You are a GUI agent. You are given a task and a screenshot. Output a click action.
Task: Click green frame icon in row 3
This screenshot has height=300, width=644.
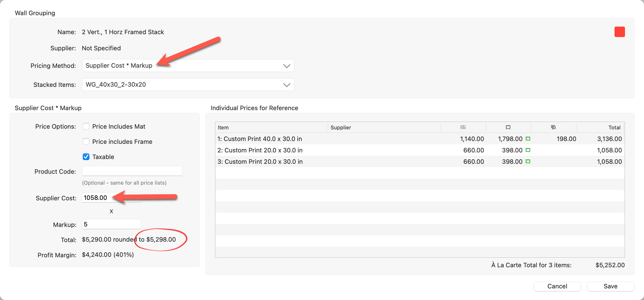click(528, 162)
